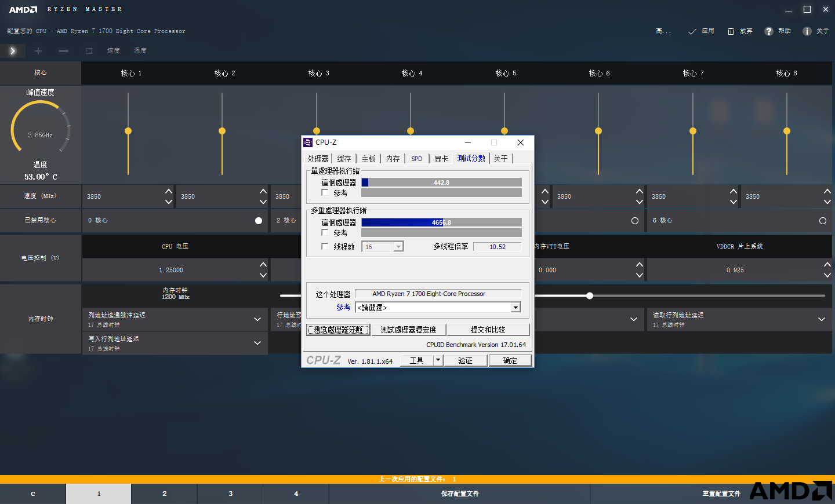Select the radio button left of 6 核心
The image size is (835, 504).
pos(635,221)
